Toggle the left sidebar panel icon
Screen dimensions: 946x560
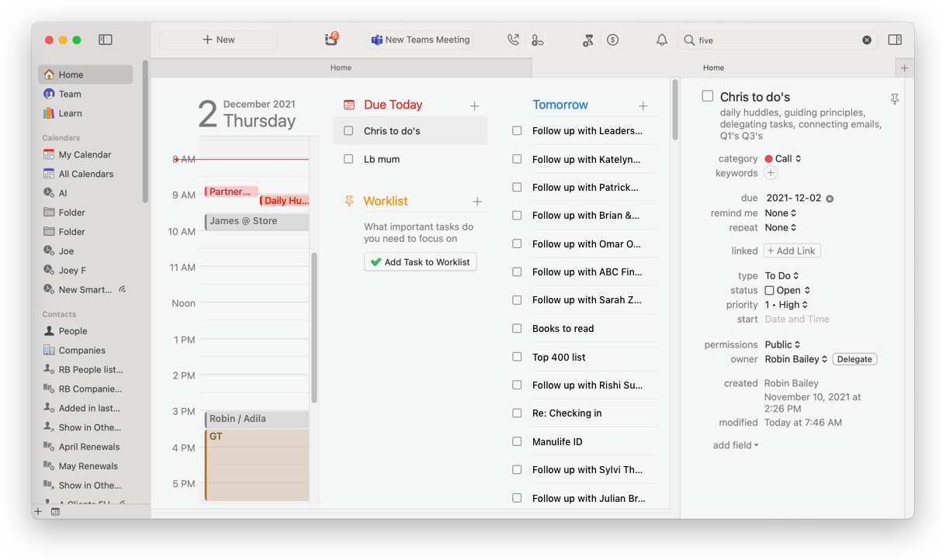click(x=106, y=40)
